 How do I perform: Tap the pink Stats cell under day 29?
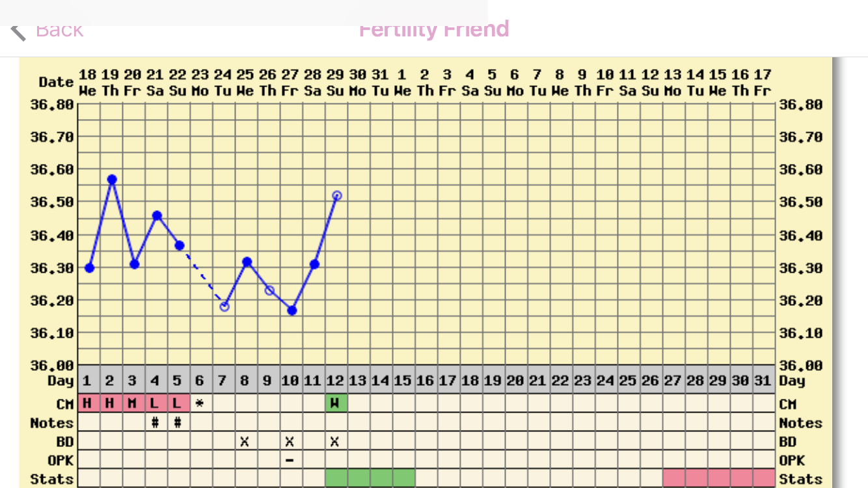click(x=718, y=478)
